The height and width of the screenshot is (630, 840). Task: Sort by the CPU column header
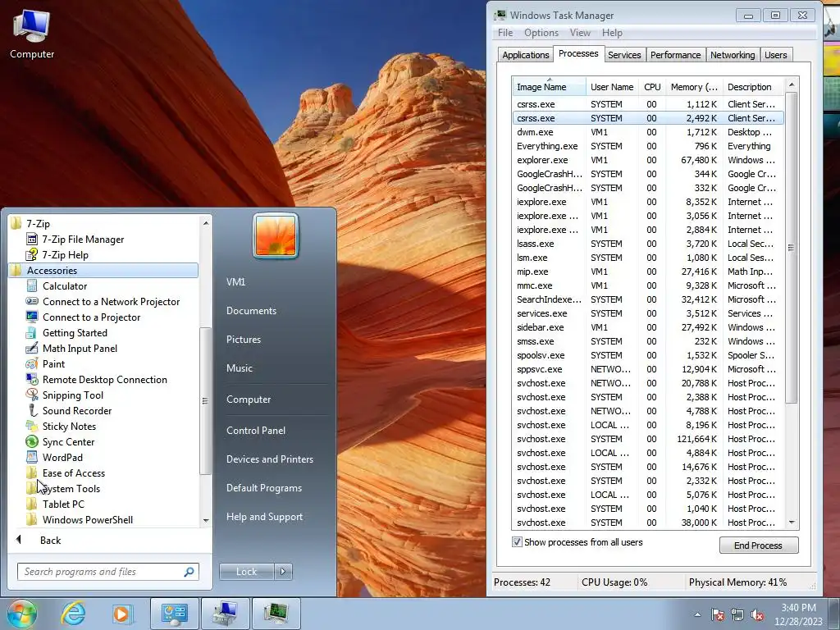pyautogui.click(x=652, y=87)
